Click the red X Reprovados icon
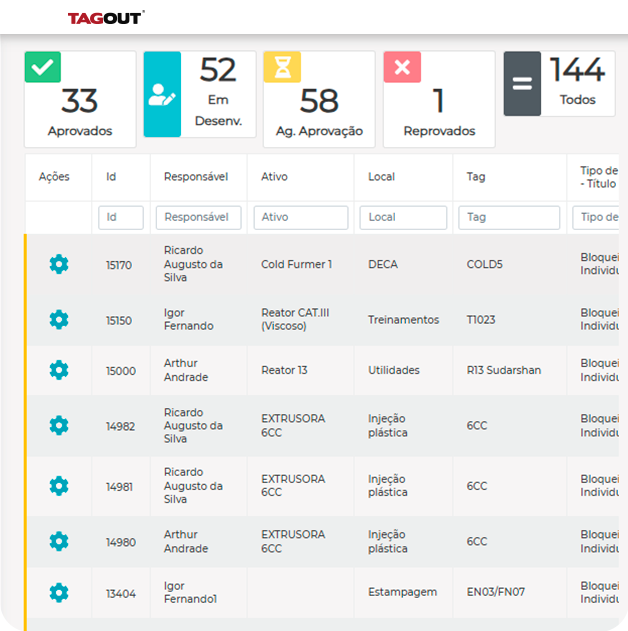628x631 pixels. [402, 67]
